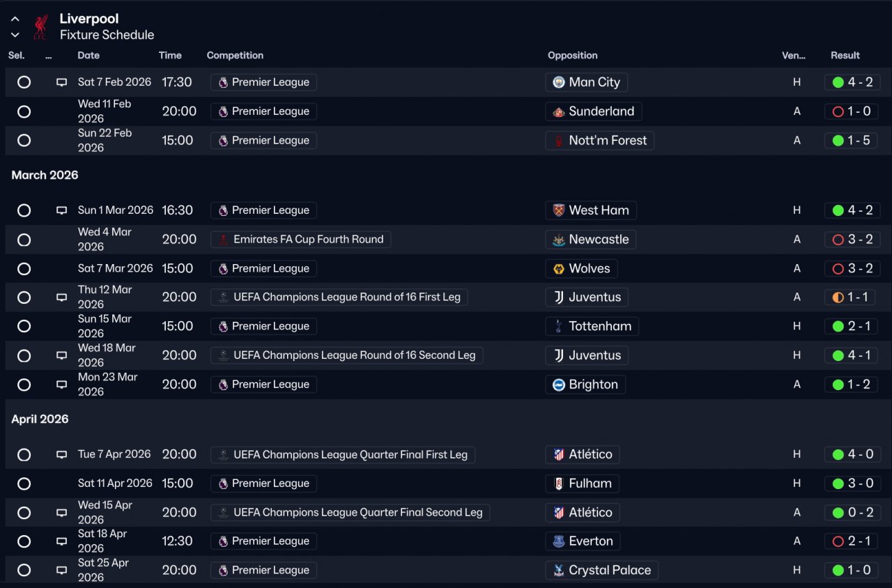892x588 pixels.
Task: Click the Brighton club badge icon
Action: (558, 385)
